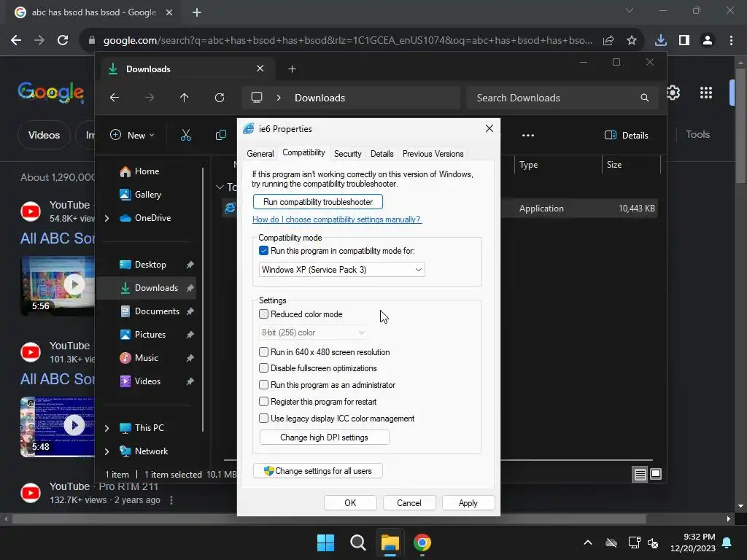The width and height of the screenshot is (747, 560).
Task: Open the New dropdown in File Explorer
Action: click(x=133, y=135)
